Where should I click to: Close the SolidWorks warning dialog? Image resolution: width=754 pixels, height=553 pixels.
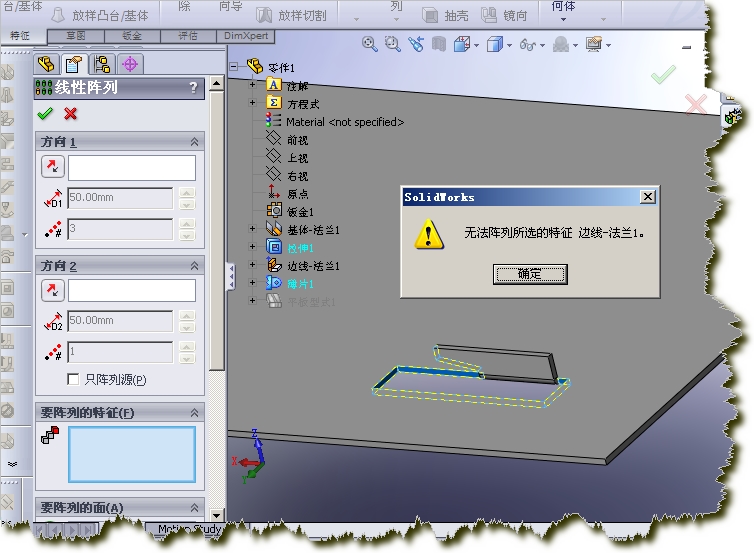pos(648,197)
